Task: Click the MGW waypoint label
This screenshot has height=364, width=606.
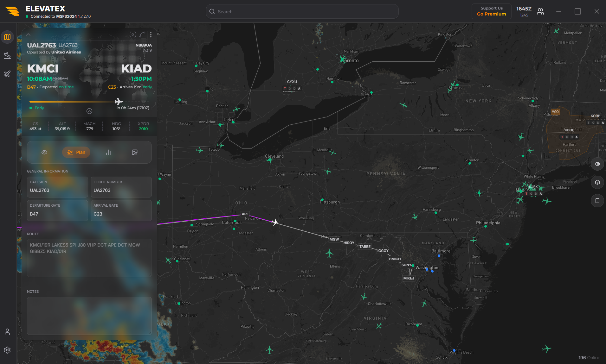Action: click(x=334, y=239)
